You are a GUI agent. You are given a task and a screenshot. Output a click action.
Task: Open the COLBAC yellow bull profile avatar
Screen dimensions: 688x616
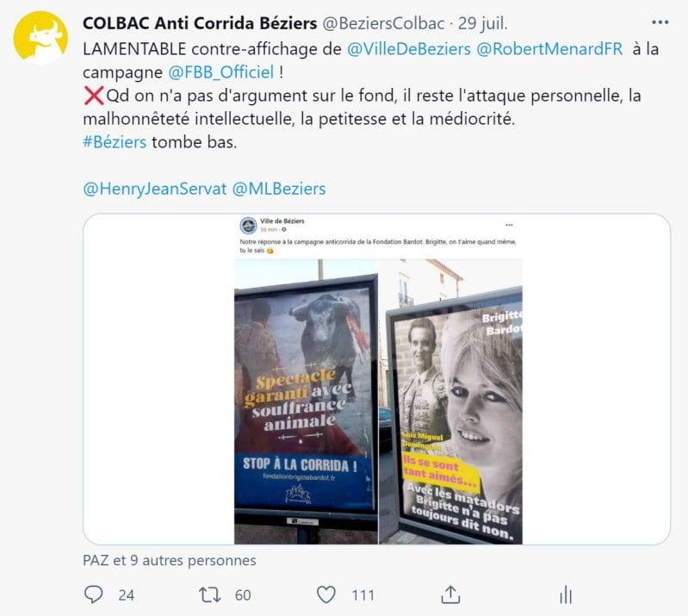point(40,38)
